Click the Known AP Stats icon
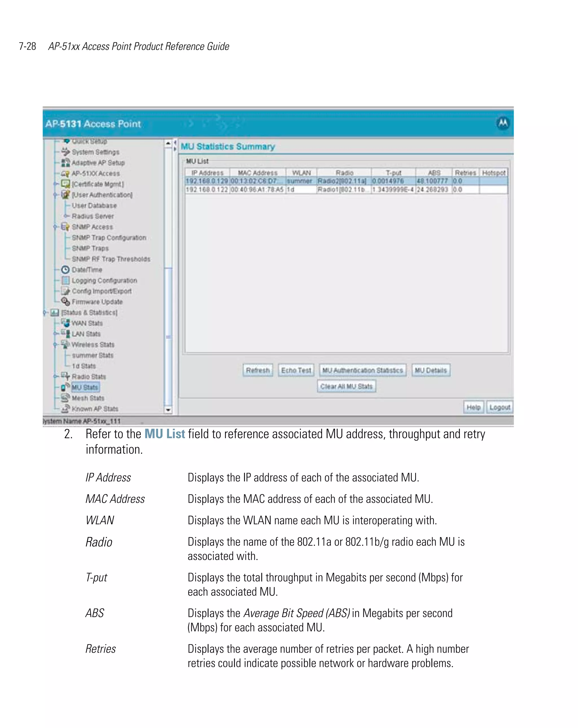This screenshot has height=728, width=578. (x=65, y=408)
